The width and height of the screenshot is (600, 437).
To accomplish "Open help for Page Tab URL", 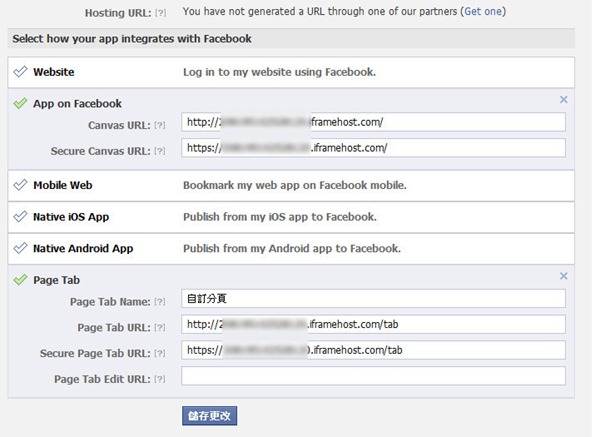I will [x=160, y=328].
